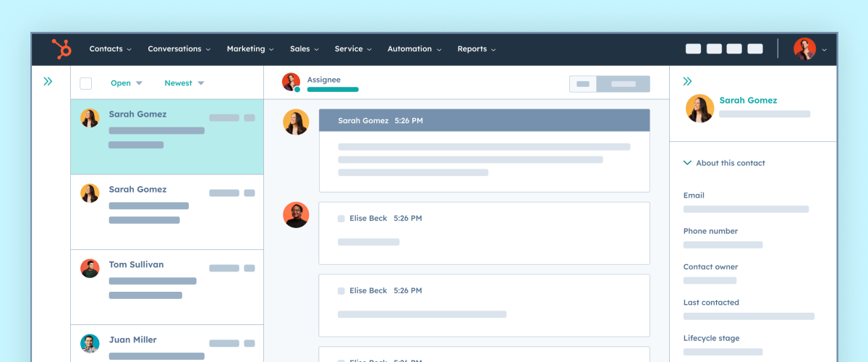Screen dimensions: 868x362
Task: Open the Conversations menu
Action: point(179,49)
